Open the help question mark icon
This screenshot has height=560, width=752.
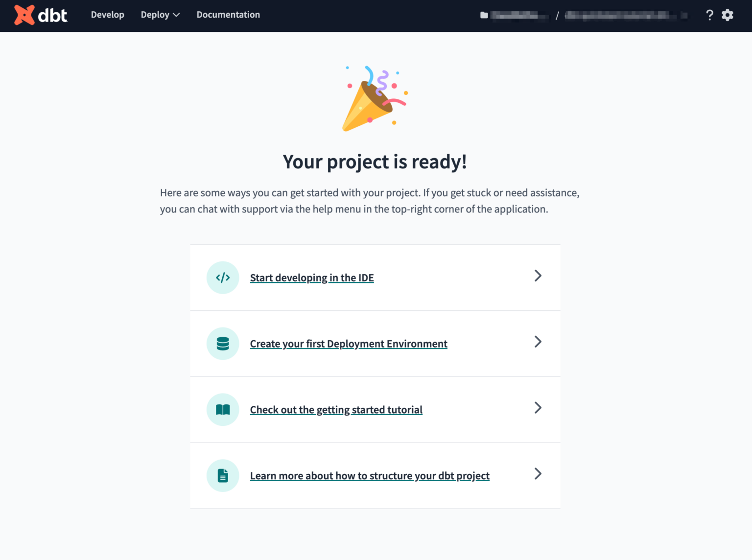tap(709, 15)
